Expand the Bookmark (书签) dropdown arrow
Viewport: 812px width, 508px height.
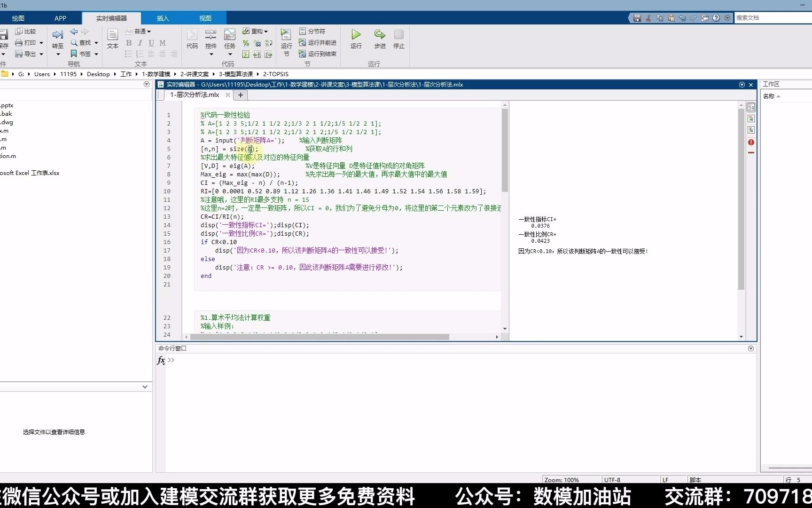(x=96, y=54)
